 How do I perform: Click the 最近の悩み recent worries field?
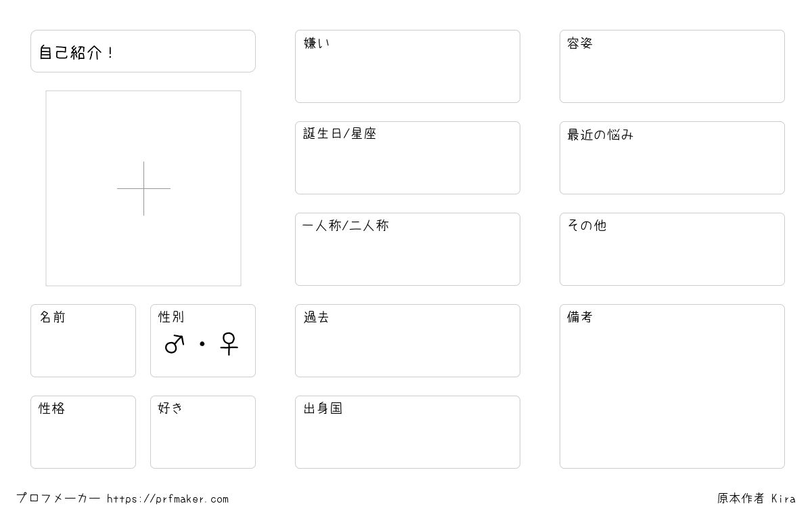[672, 158]
